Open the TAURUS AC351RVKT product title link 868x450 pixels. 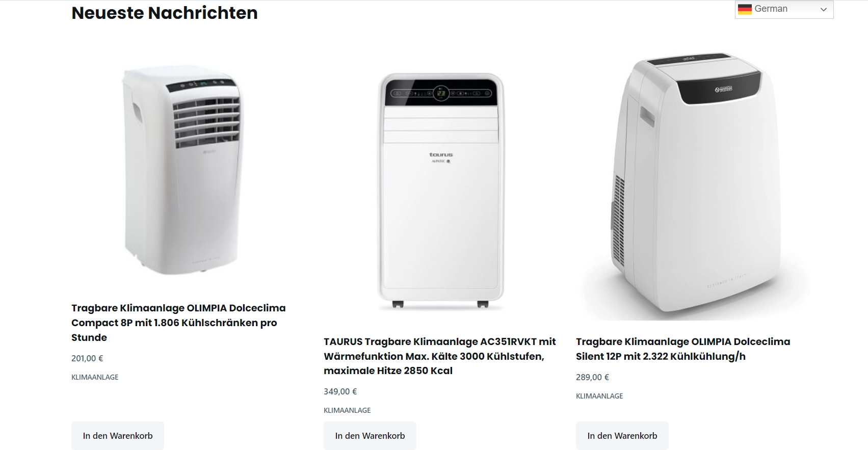tap(440, 356)
